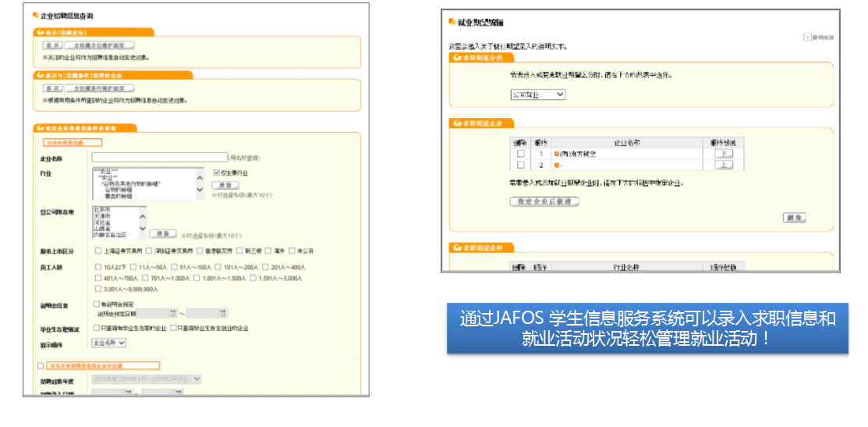Click the 指定企业后新建 button

(x=544, y=201)
